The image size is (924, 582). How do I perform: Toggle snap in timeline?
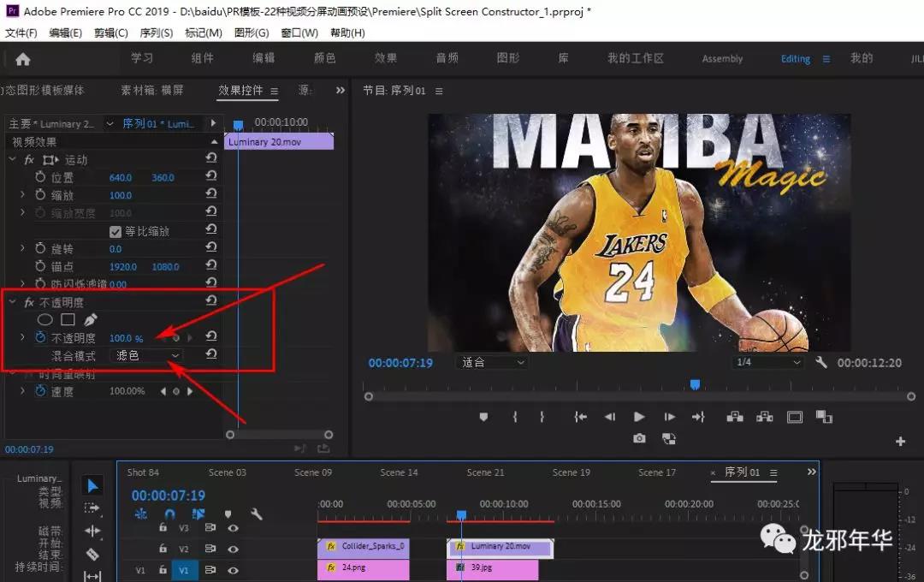pos(169,514)
